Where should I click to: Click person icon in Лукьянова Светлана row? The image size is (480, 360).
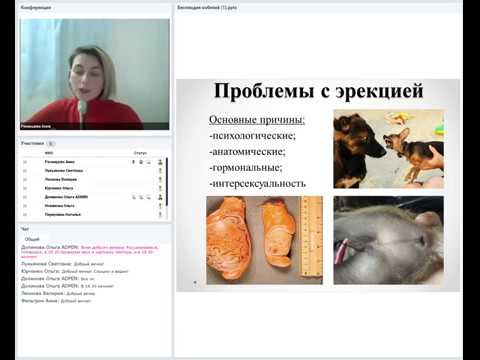(x=160, y=171)
